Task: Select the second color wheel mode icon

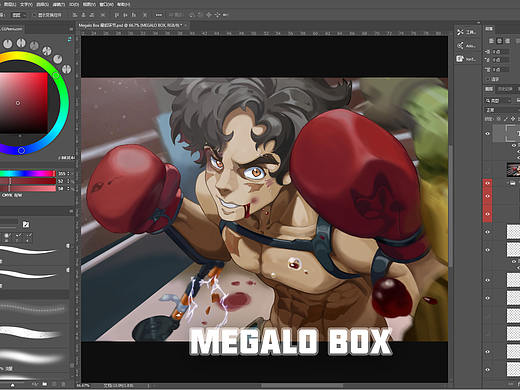Action: pyautogui.click(x=21, y=43)
